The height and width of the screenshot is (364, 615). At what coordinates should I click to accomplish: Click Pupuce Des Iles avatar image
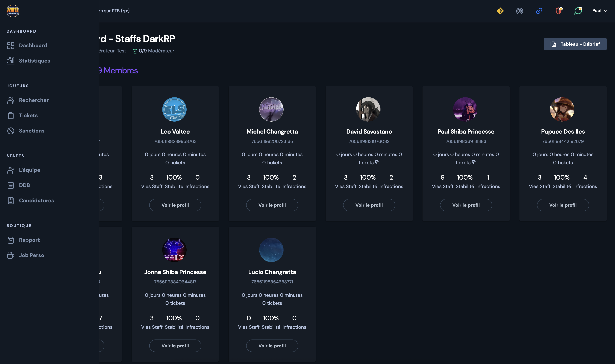562,109
